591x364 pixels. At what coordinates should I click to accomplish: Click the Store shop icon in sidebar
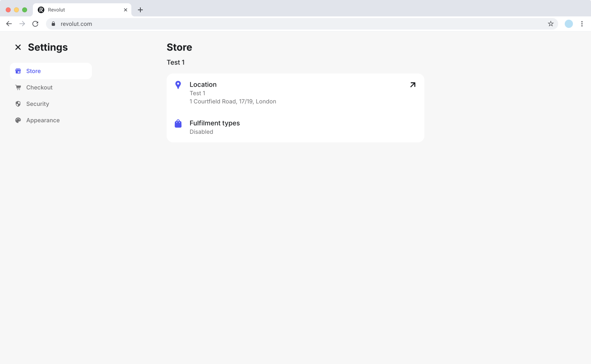(18, 71)
